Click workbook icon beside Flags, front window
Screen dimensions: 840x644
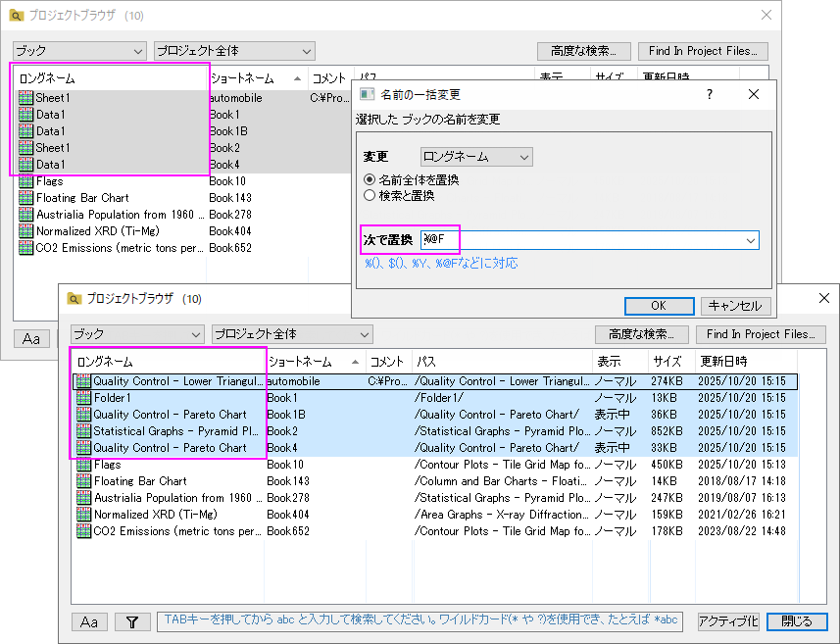coord(83,465)
